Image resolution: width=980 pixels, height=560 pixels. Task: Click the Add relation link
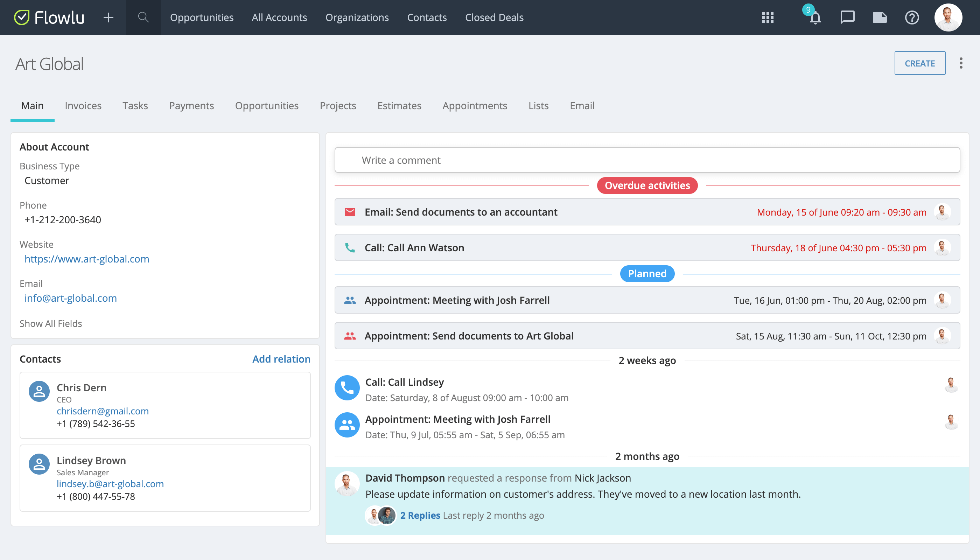(281, 359)
